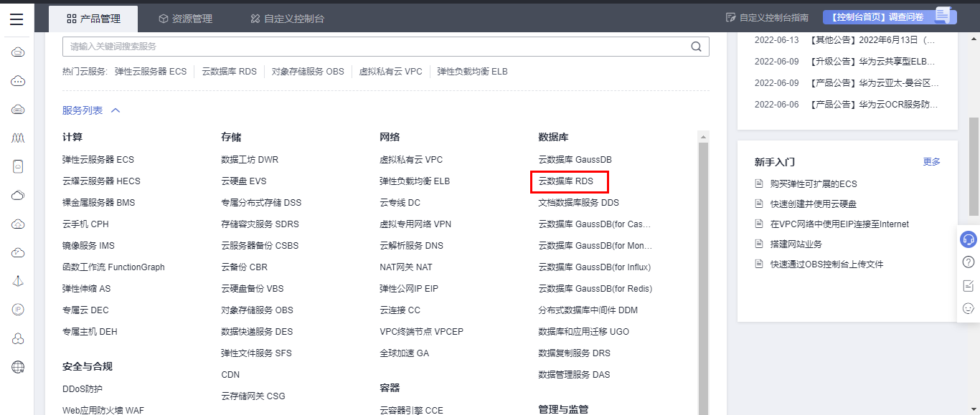Viewport: 980px width, 415px height.
Task: Click hot service 虚拟私有云 VPC shortcut
Action: pos(391,72)
